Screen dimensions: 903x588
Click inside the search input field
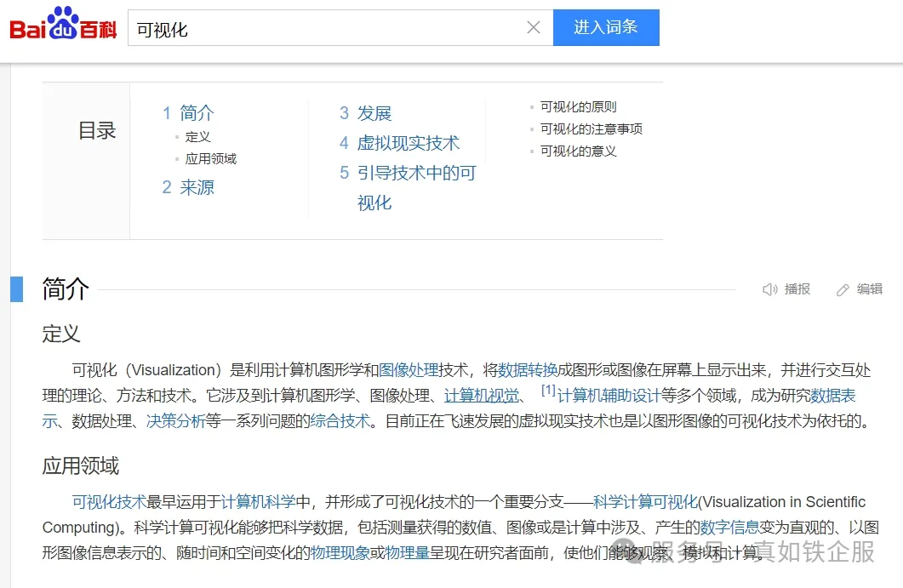(x=323, y=26)
